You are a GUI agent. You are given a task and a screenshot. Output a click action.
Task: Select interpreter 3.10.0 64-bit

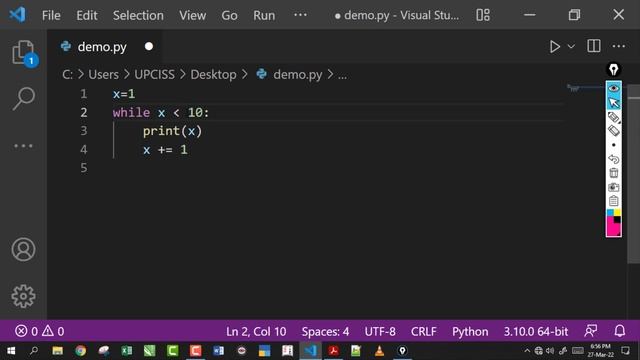pos(536,331)
